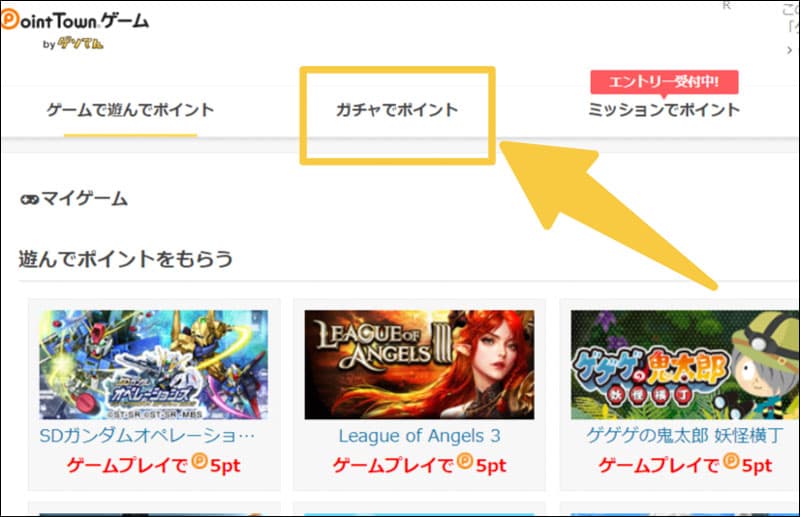Open the ゲゲゲの鬼太郎 妖怪横丁 title link
The height and width of the screenshot is (517, 800).
(x=685, y=436)
